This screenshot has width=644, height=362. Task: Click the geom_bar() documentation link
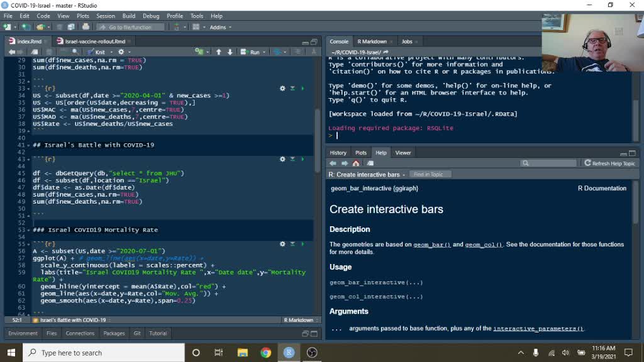431,244
